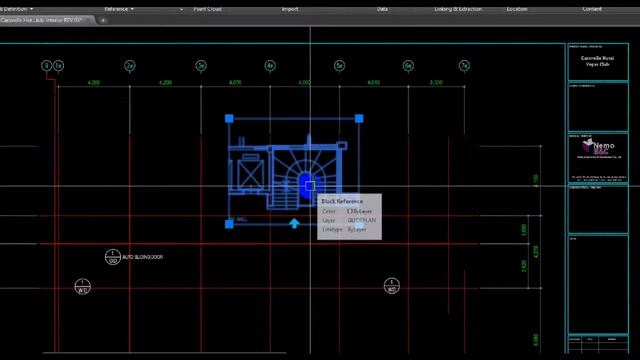Select grid bubble 5e
This screenshot has height=360, width=640.
click(x=339, y=65)
